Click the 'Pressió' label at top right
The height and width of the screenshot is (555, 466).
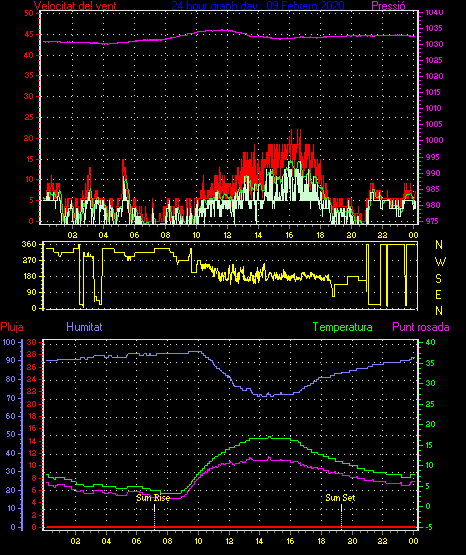[x=388, y=5]
